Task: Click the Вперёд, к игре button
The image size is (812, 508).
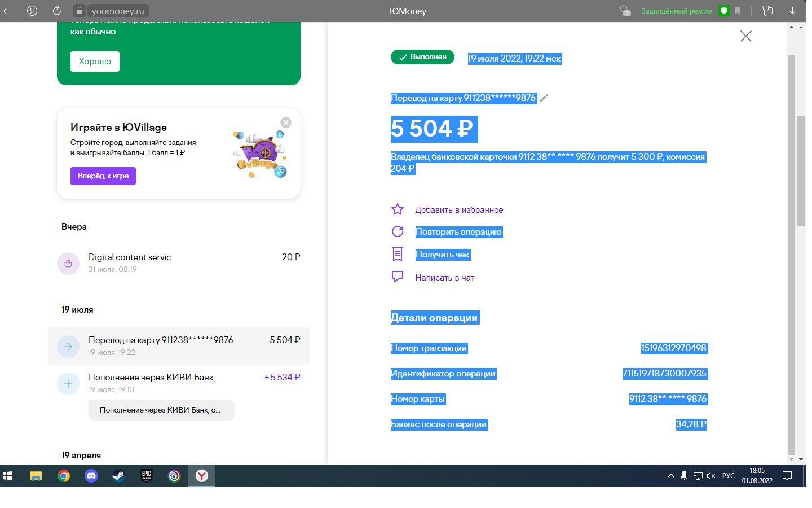Action: click(x=103, y=176)
